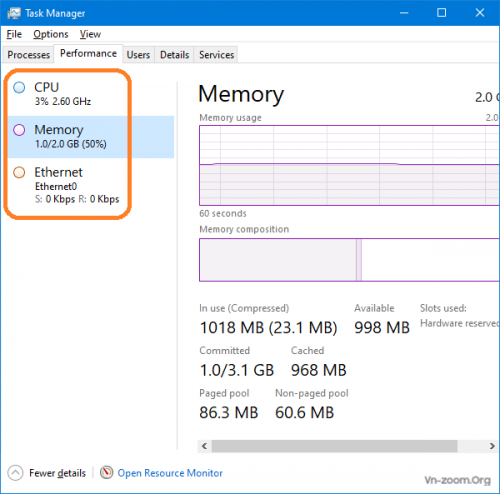Open the File menu
This screenshot has width=500, height=494.
(x=14, y=34)
